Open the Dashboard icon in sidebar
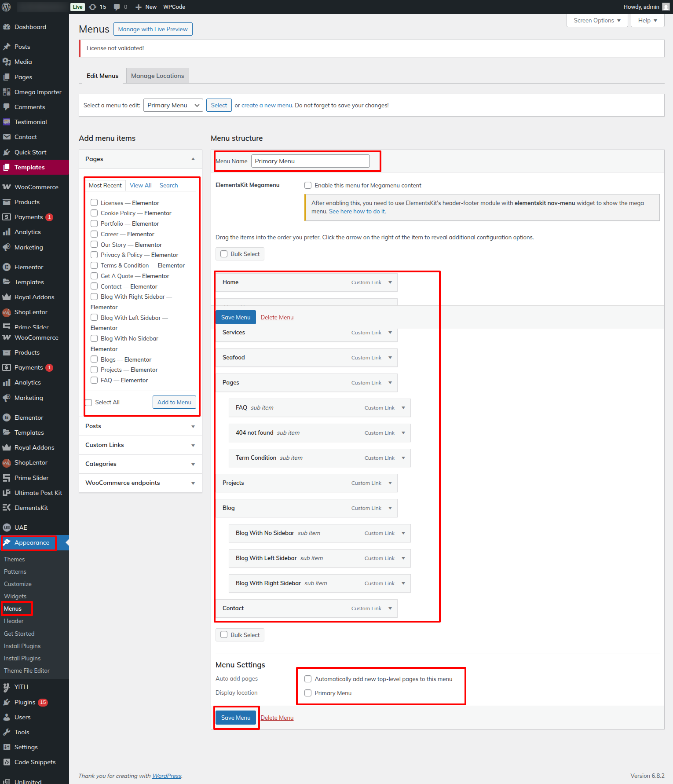 (x=7, y=27)
